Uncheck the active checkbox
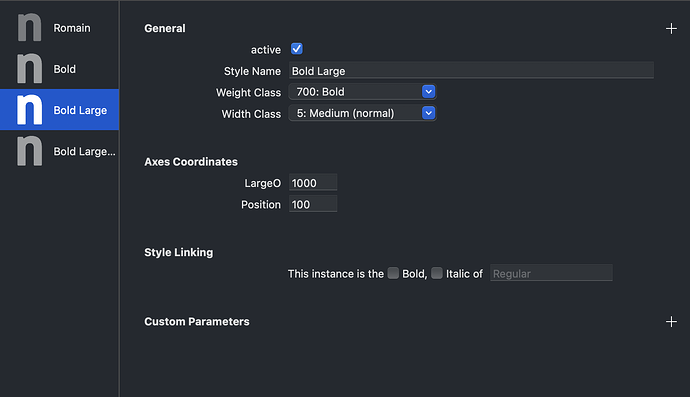Screen dimensions: 690x397 point(297,49)
